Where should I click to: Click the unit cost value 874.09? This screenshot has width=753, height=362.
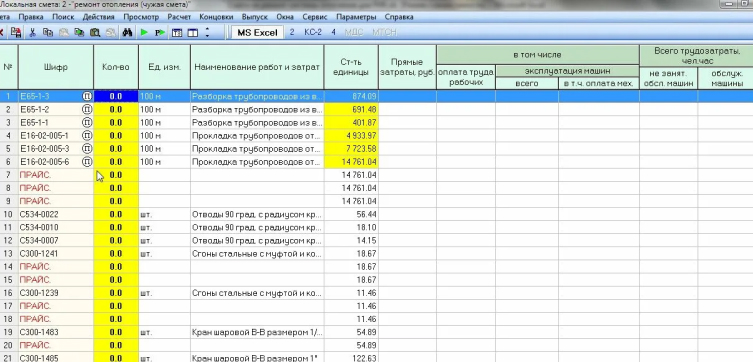(x=351, y=96)
